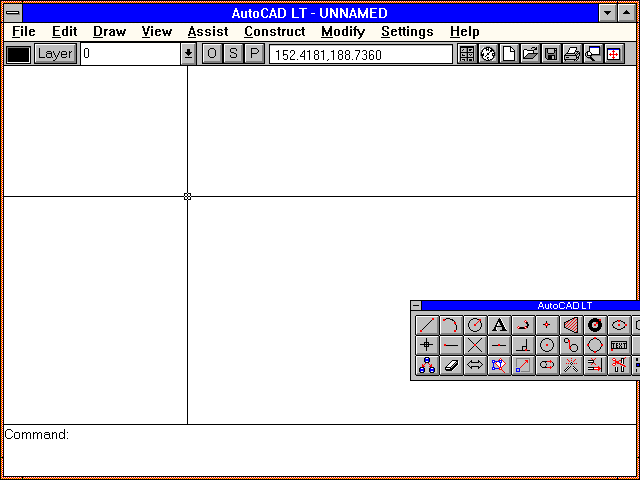Screen dimensions: 640x480
Task: Open the Settings menu
Action: pos(407,32)
